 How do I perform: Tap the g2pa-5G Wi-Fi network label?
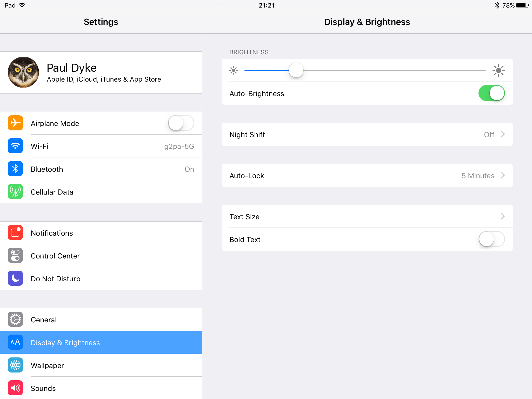(179, 146)
